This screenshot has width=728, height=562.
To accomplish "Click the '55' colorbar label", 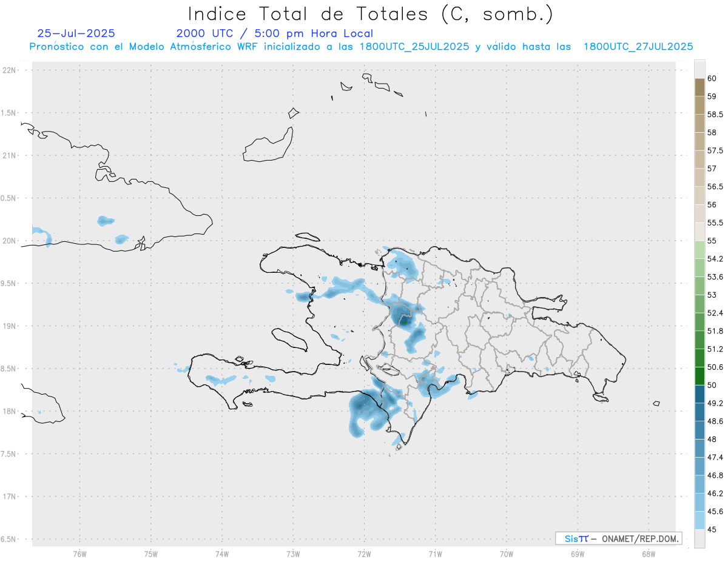I will click(712, 241).
